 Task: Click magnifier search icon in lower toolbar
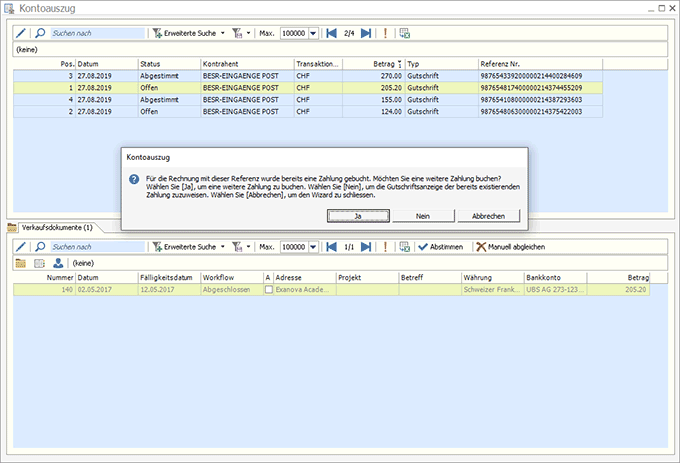pyautogui.click(x=40, y=247)
